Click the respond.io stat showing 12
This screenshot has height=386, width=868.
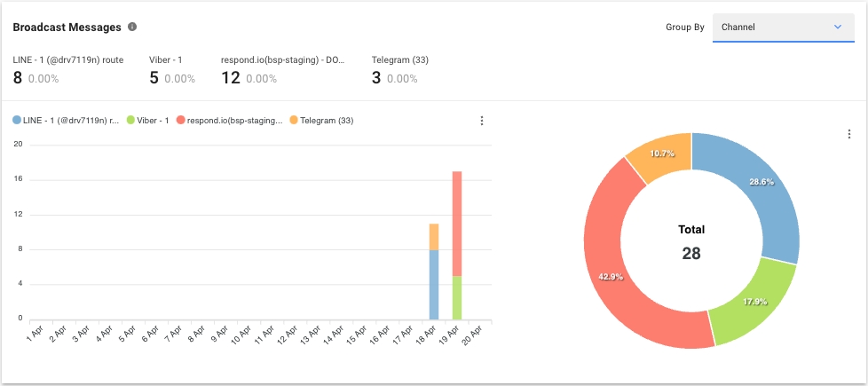[x=282, y=70]
